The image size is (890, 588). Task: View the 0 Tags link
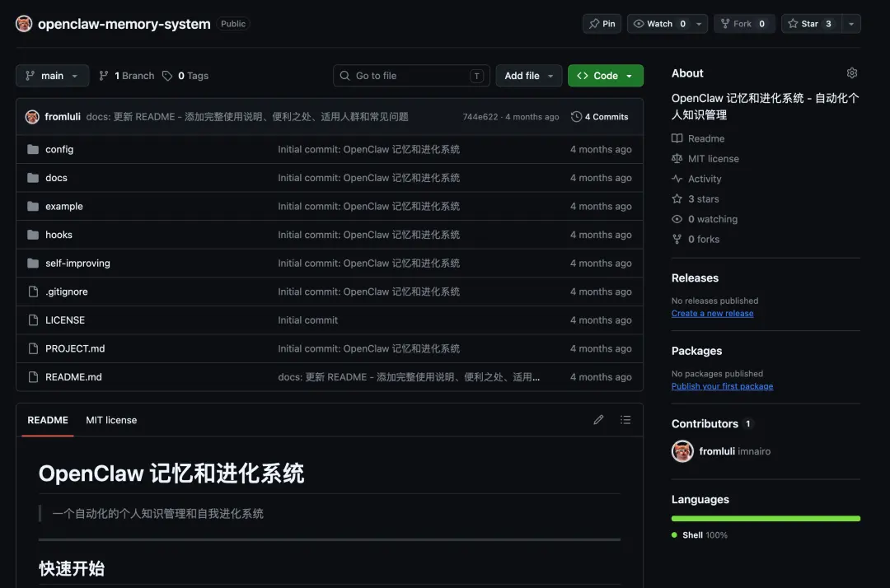185,76
